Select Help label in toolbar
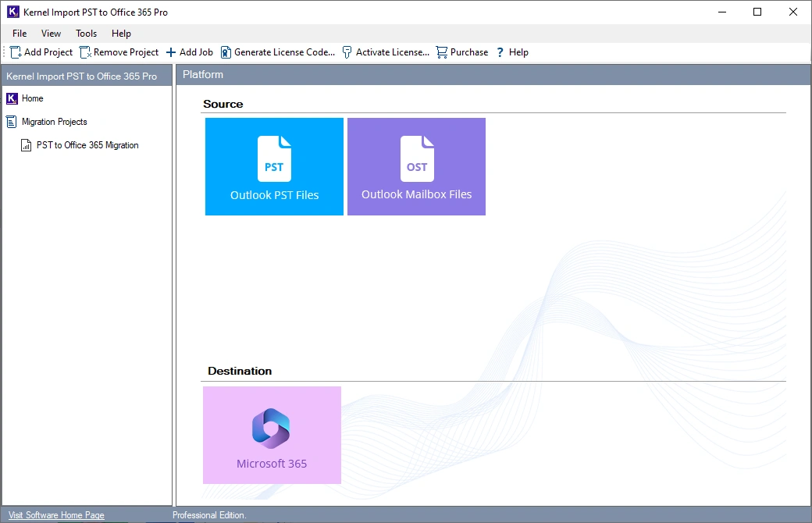The width and height of the screenshot is (812, 523). point(518,52)
